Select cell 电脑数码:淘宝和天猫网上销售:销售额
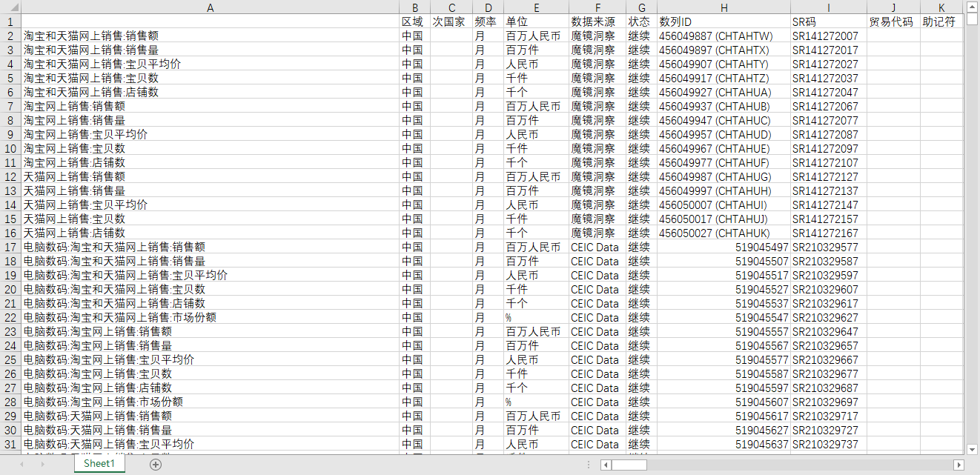 click(210, 247)
